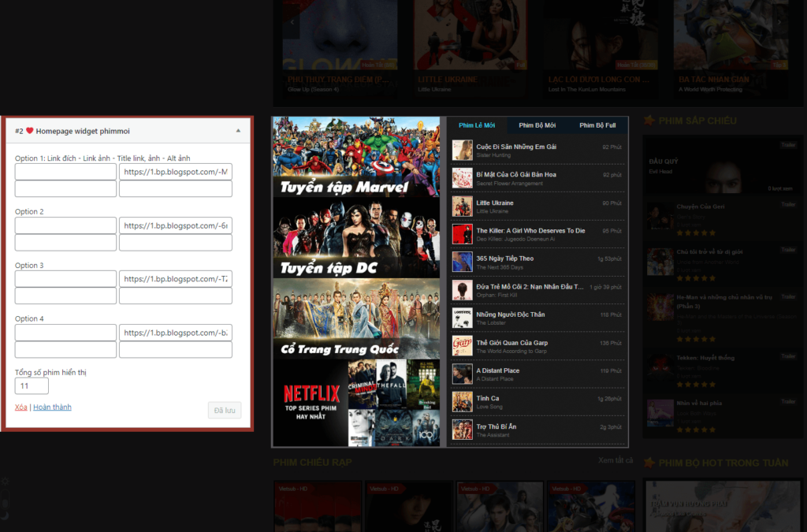Viewport: 807px width, 532px height.
Task: Click next arrow on top movie carousel
Action: [779, 22]
